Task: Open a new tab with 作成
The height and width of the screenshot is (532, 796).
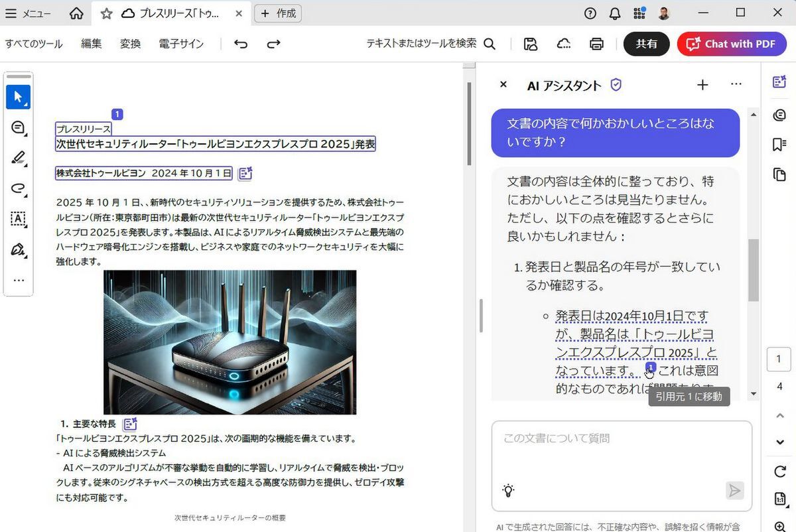Action: 278,13
